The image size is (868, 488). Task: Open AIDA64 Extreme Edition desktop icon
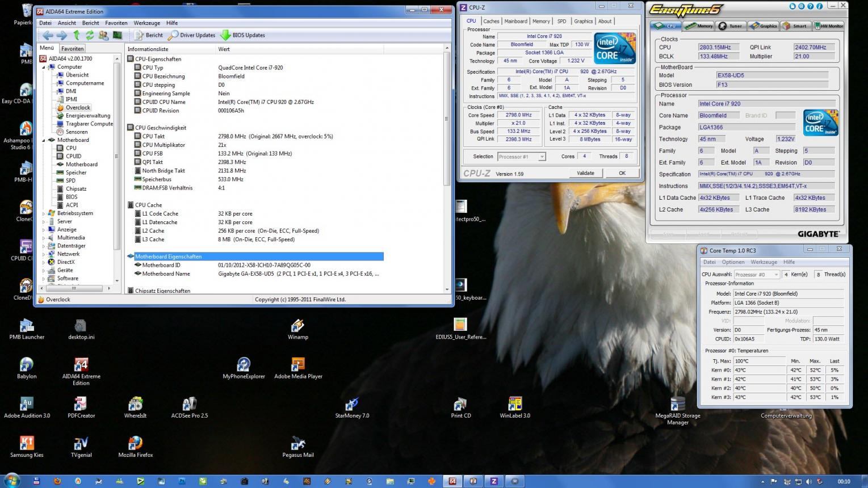point(81,372)
